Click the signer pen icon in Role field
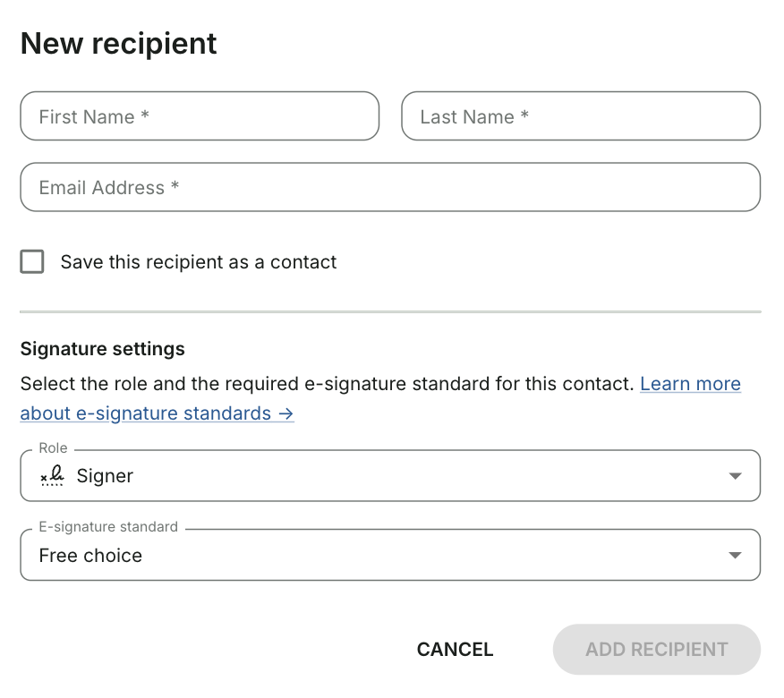 [x=52, y=475]
